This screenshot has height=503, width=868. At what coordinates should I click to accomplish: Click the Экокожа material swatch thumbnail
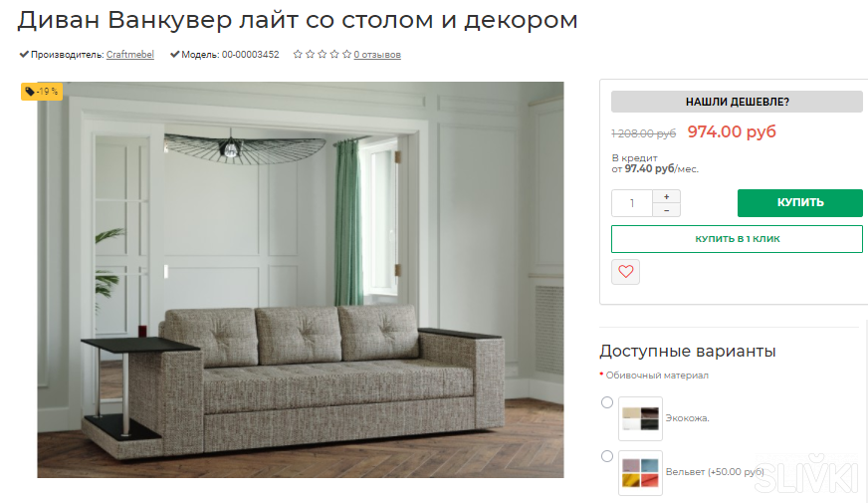(640, 418)
